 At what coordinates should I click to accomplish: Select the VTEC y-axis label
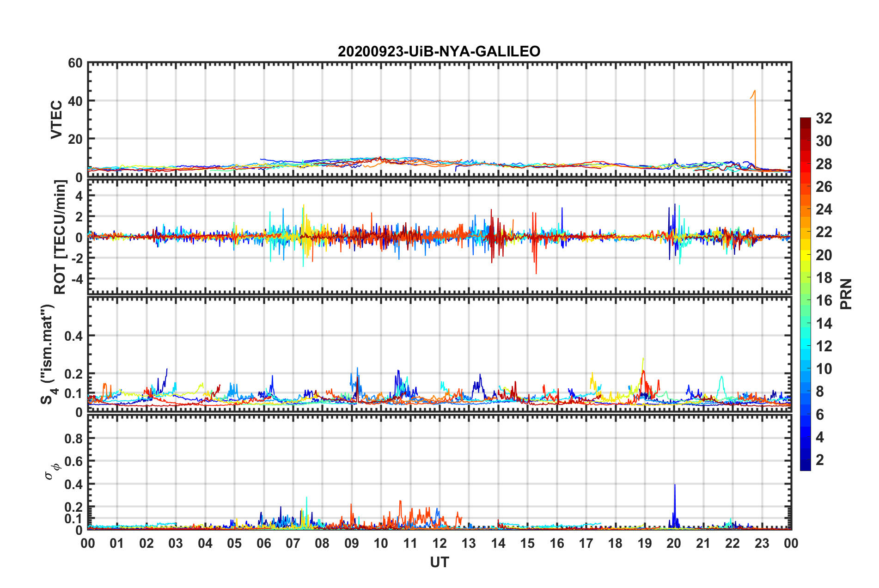click(x=56, y=119)
